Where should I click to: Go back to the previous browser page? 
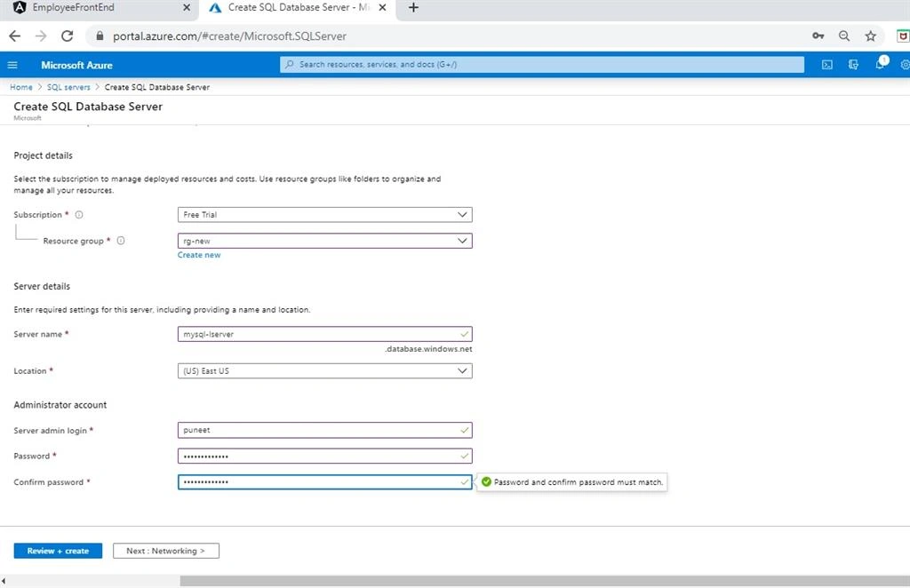[x=14, y=36]
